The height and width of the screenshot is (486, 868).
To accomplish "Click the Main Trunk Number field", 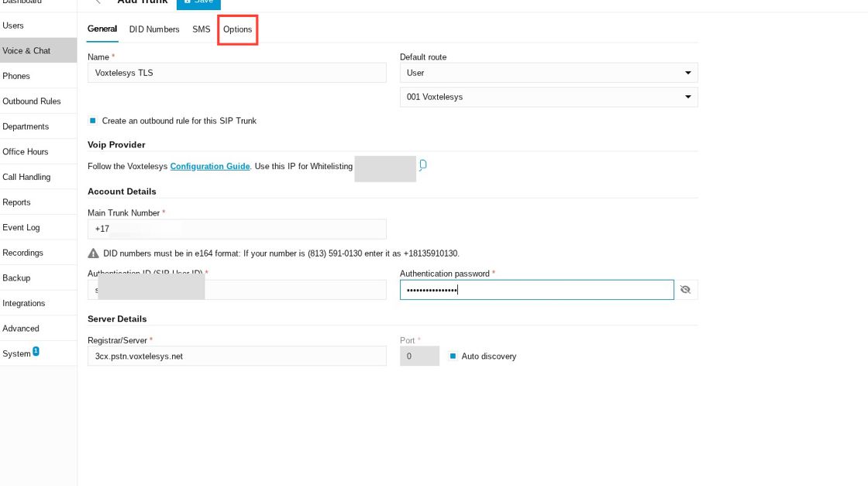I will pyautogui.click(x=237, y=229).
